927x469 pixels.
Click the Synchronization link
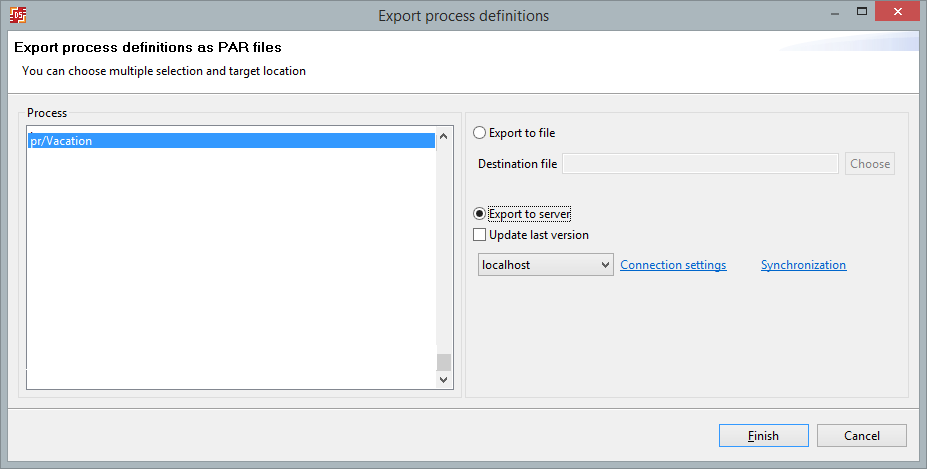pyautogui.click(x=803, y=265)
